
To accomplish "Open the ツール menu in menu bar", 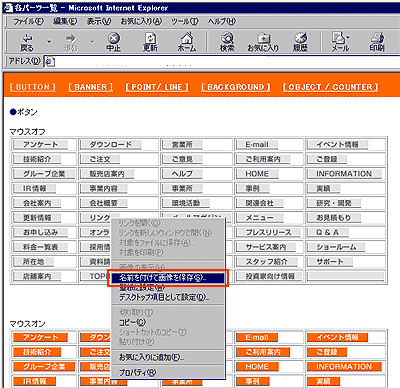I will click(x=185, y=21).
